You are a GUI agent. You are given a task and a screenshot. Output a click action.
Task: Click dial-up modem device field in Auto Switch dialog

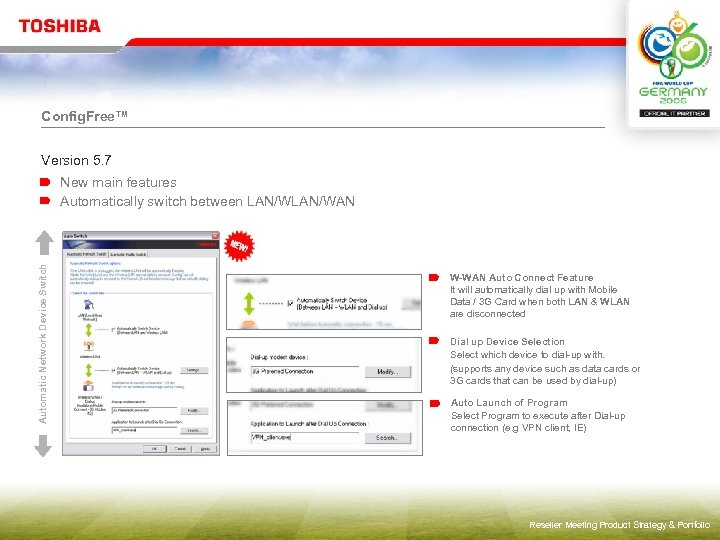145,411
